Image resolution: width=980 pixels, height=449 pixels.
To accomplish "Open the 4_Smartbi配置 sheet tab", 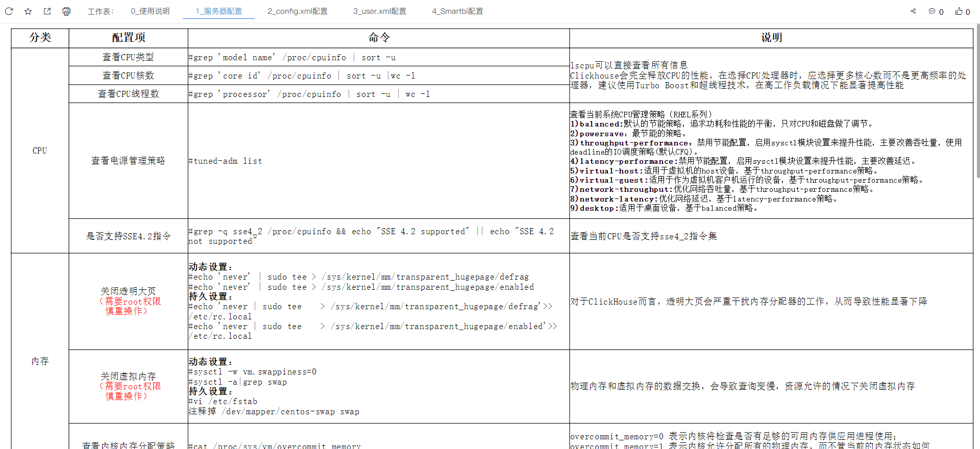I will pyautogui.click(x=457, y=11).
